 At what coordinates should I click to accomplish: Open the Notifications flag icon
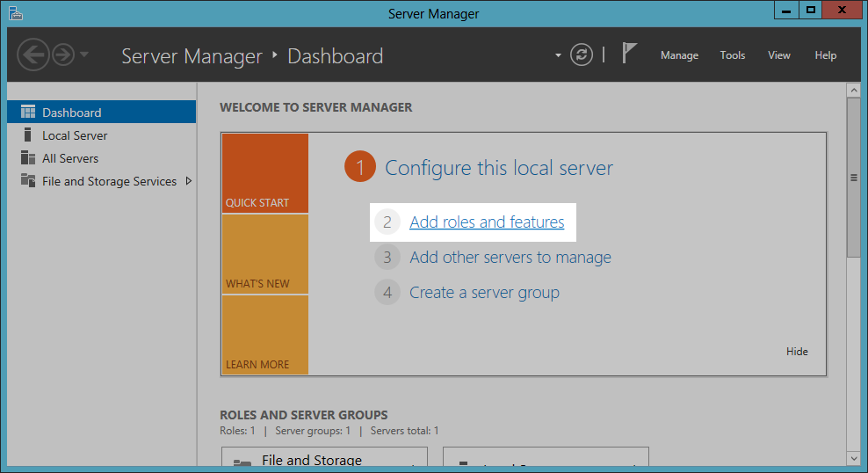tap(629, 53)
